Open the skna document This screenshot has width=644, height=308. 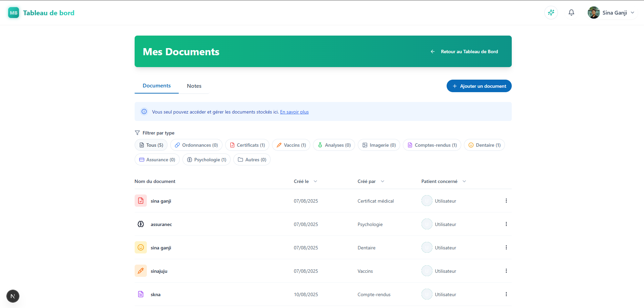click(156, 294)
